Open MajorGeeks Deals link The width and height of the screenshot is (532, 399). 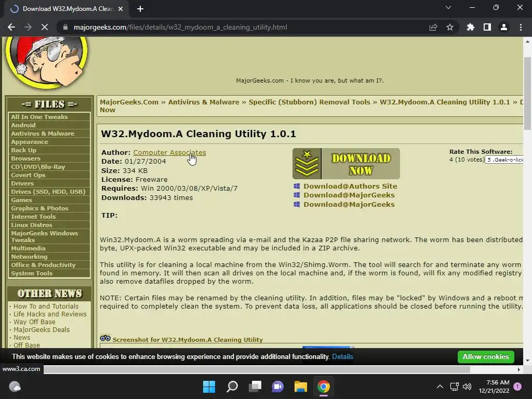click(x=42, y=330)
